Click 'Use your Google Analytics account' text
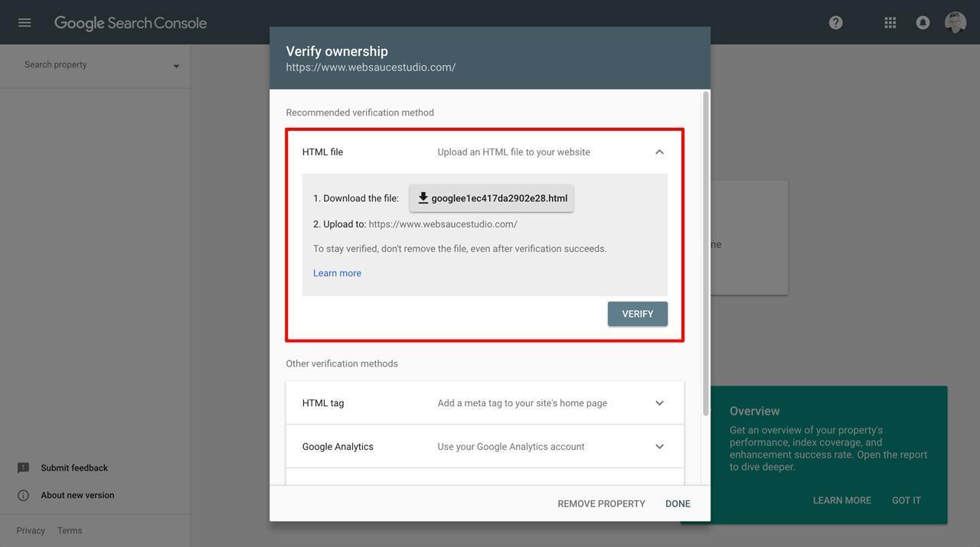The width and height of the screenshot is (980, 547). 511,447
